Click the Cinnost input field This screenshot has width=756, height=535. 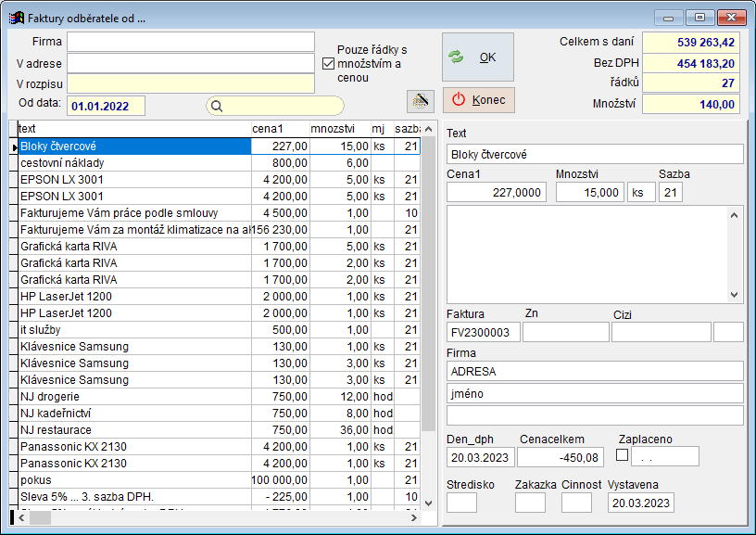[x=576, y=503]
